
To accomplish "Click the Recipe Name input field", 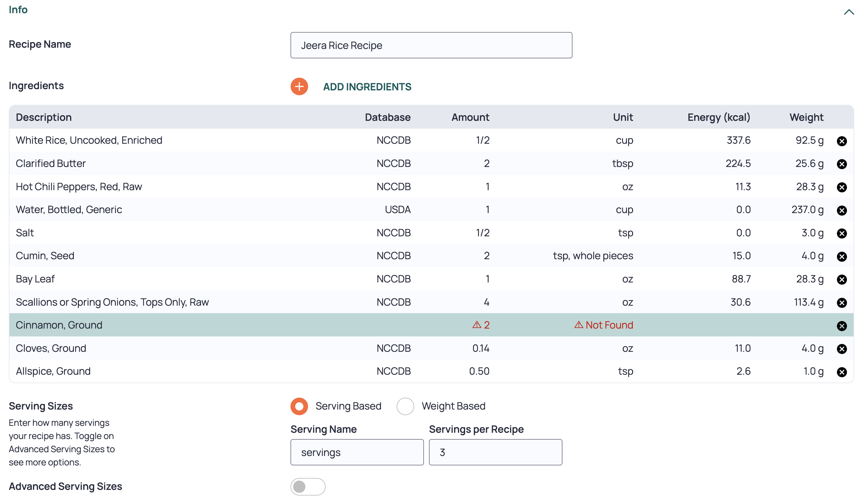I will (431, 45).
